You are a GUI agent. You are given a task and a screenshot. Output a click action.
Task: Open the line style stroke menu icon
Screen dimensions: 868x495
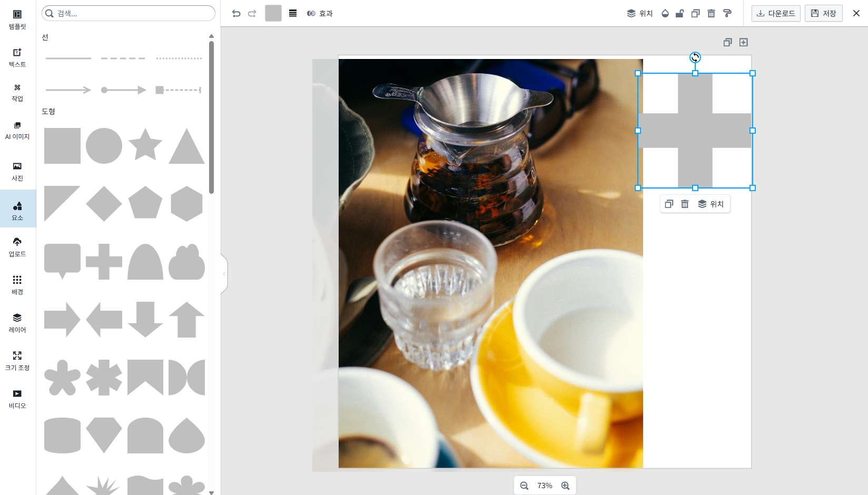click(293, 14)
